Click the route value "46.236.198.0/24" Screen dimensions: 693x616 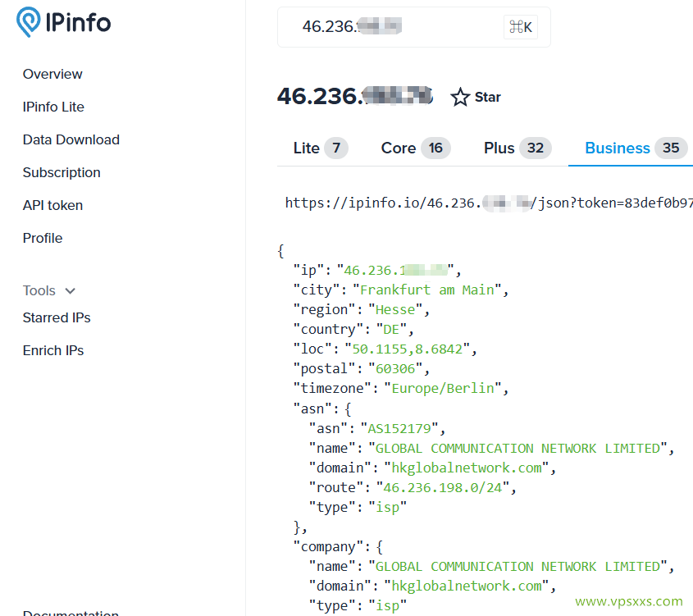[442, 487]
